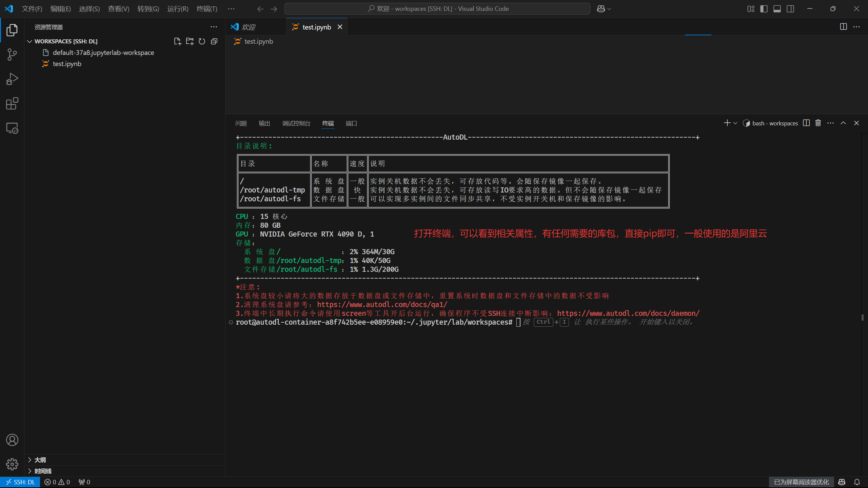868x488 pixels.
Task: Expand the 时间线 timeline section
Action: click(x=43, y=471)
